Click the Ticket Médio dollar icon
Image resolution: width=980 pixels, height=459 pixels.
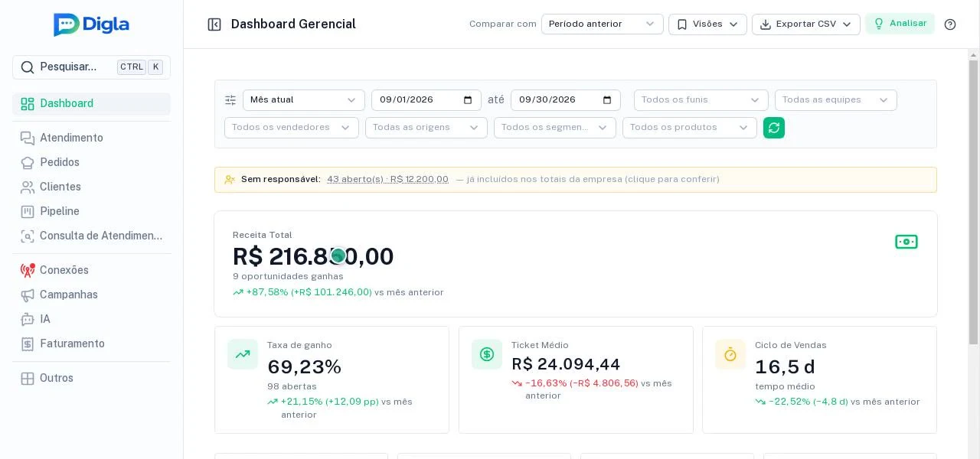(487, 354)
